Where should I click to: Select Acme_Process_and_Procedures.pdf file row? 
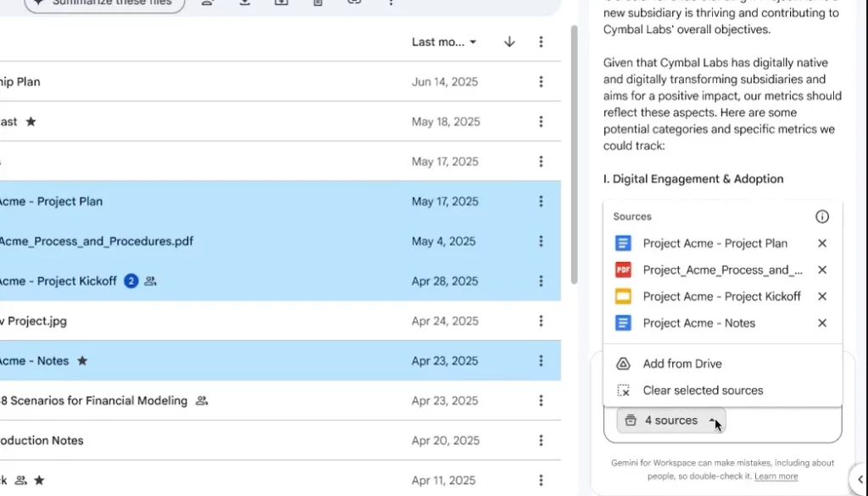280,242
